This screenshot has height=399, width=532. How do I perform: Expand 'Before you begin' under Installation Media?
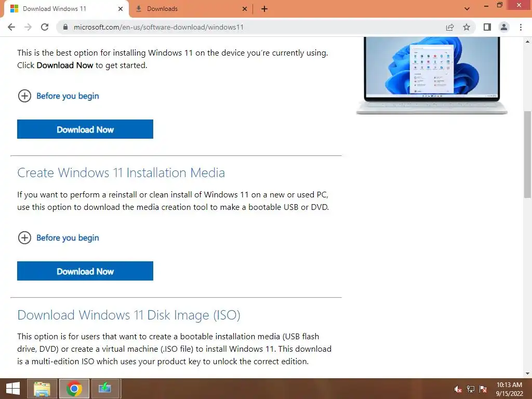(x=58, y=238)
